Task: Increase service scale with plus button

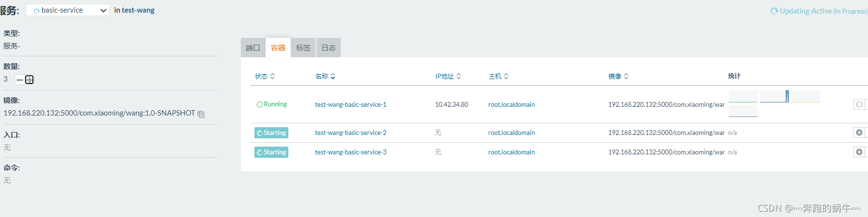Action: (30, 80)
